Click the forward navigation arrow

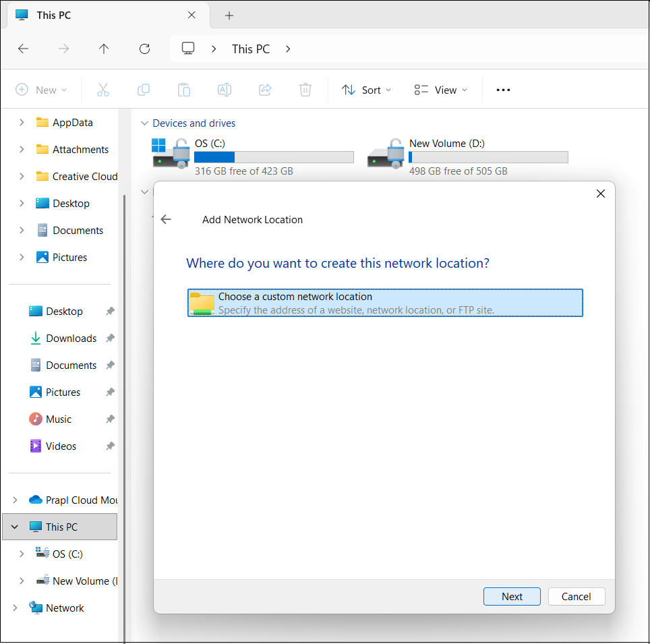[63, 49]
